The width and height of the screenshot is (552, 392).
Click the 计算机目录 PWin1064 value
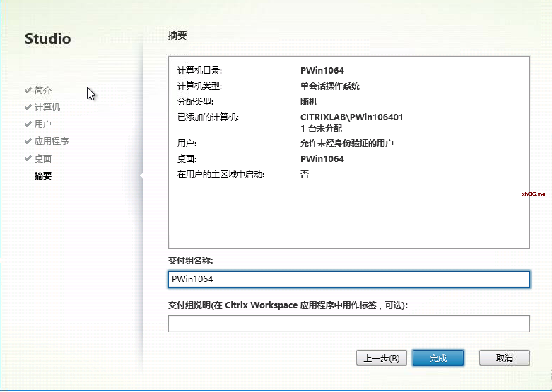tap(322, 70)
